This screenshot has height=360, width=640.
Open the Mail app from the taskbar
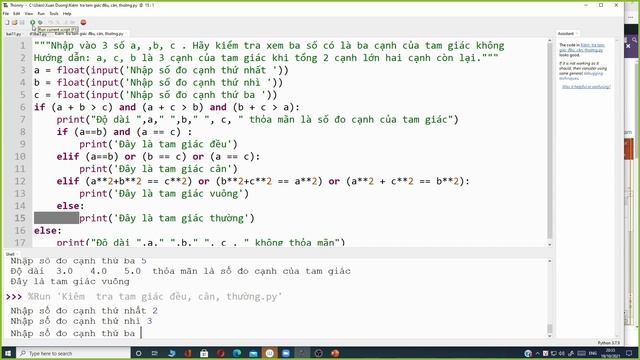click(x=253, y=353)
